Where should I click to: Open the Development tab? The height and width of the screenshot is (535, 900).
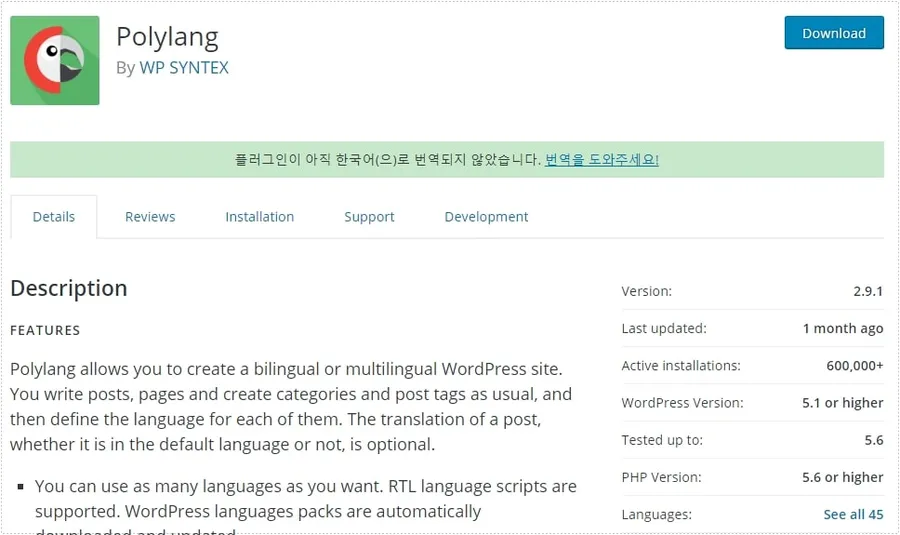pos(486,217)
